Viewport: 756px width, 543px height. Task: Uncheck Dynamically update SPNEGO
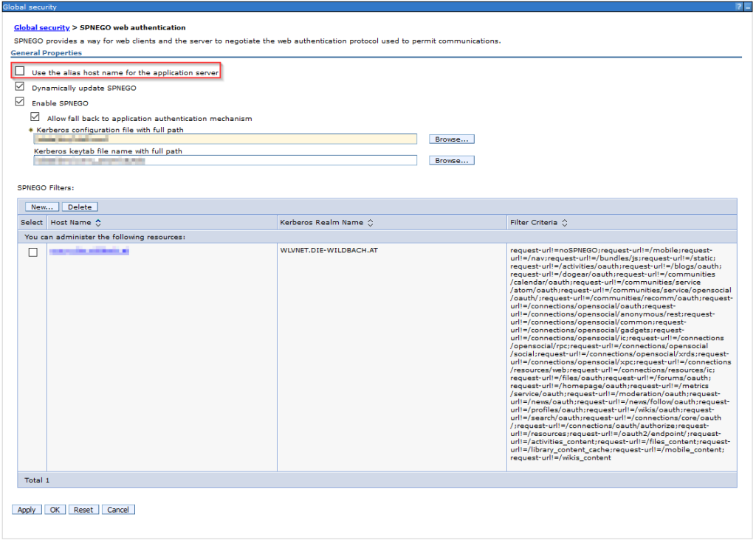20,87
